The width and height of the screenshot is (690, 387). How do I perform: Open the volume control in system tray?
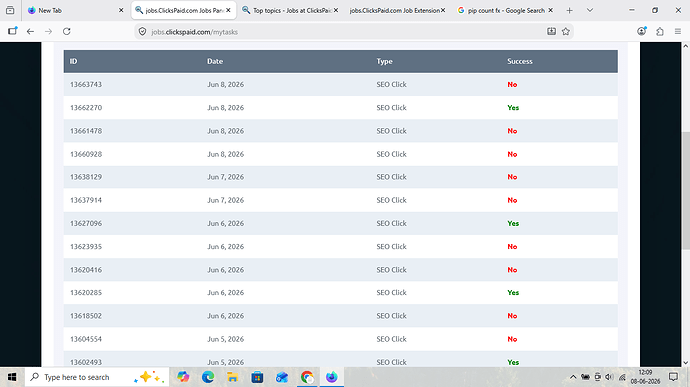coord(609,377)
